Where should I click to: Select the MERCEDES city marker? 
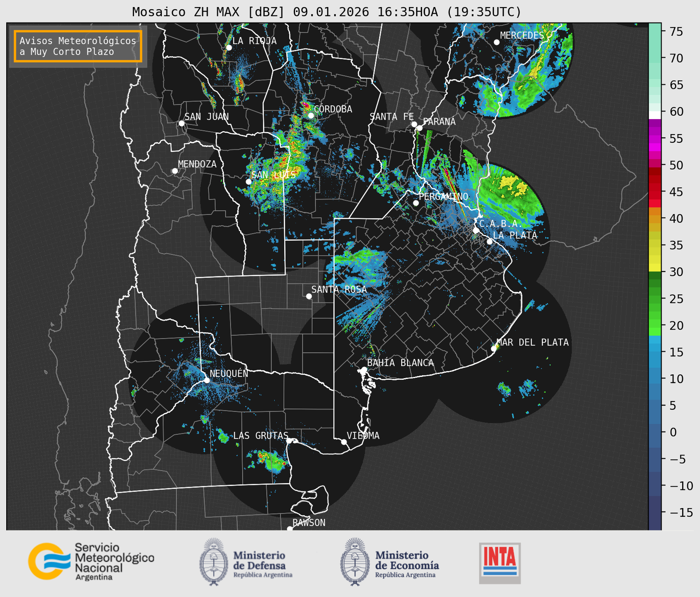tap(497, 42)
